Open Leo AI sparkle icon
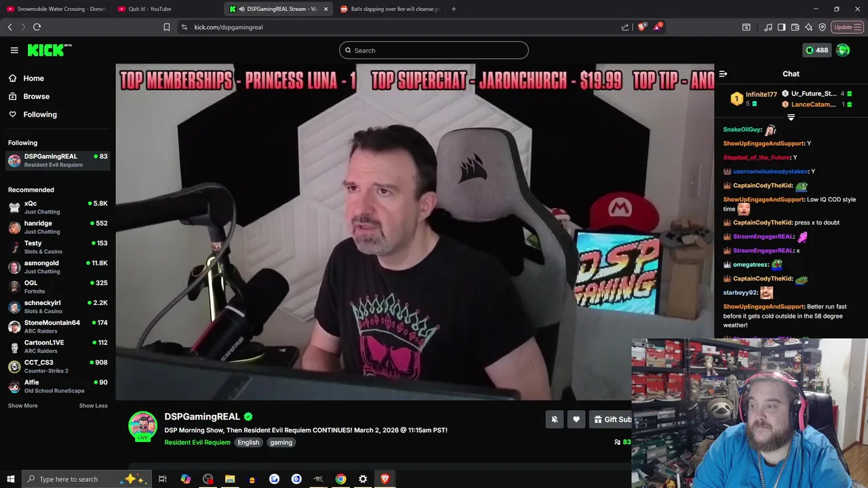 [x=808, y=27]
